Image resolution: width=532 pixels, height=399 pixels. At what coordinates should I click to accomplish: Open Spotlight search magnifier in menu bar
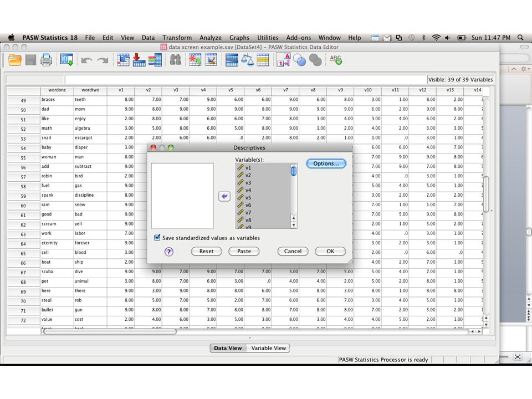coord(520,38)
